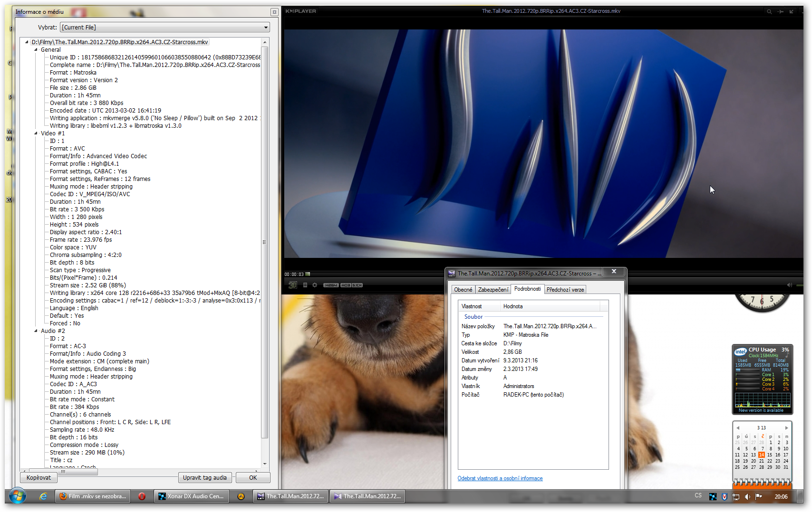Click the antivirus shield tray icon
Viewport: 812px width, 512px height.
click(725, 497)
